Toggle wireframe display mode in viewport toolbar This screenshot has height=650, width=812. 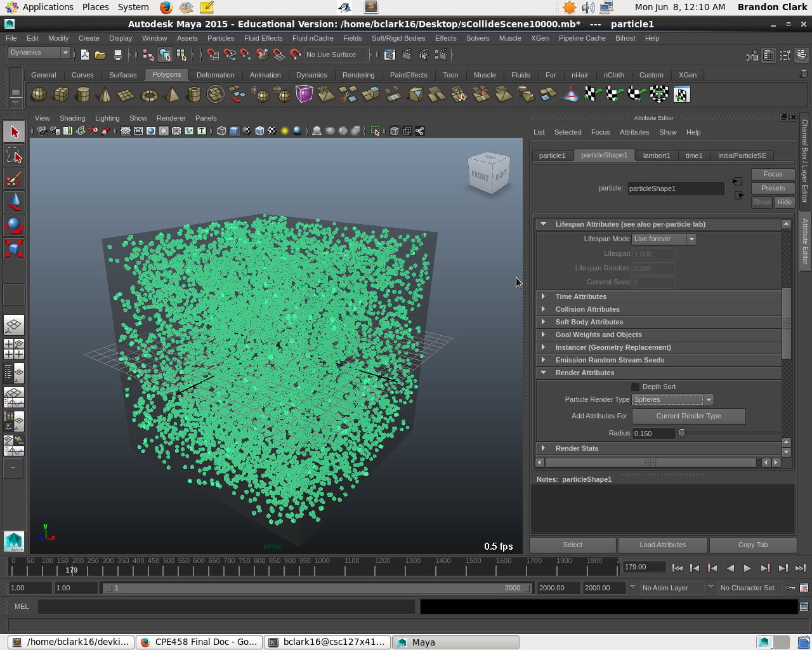point(221,131)
